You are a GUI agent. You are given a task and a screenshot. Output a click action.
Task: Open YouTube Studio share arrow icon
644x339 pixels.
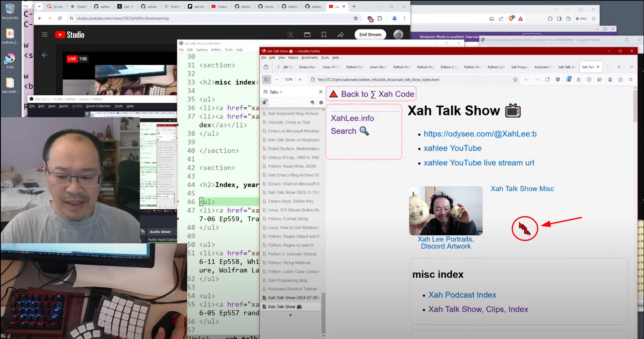[x=341, y=35]
